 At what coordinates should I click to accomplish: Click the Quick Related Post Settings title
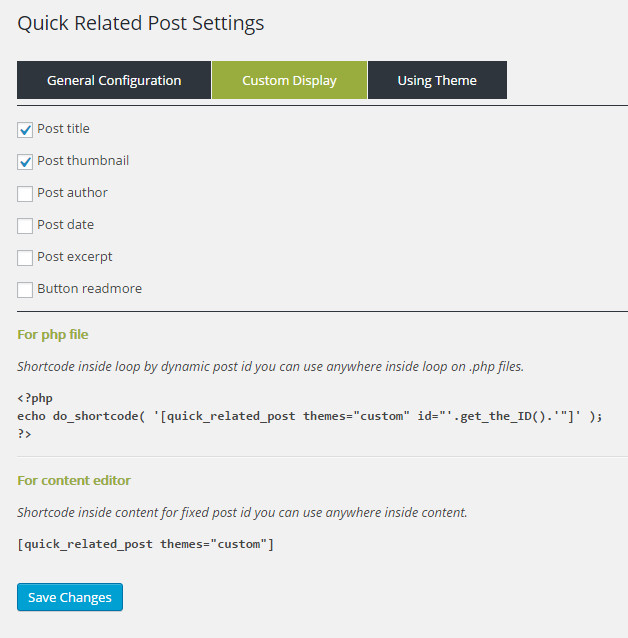click(141, 24)
